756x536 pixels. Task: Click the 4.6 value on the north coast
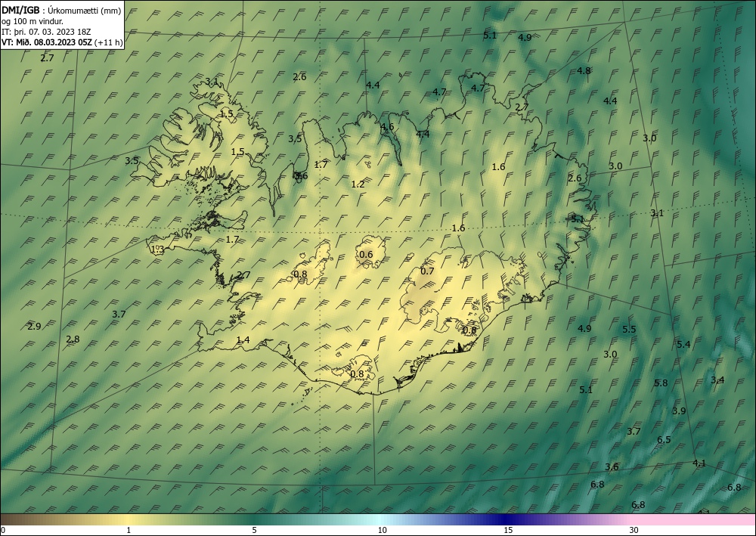387,127
